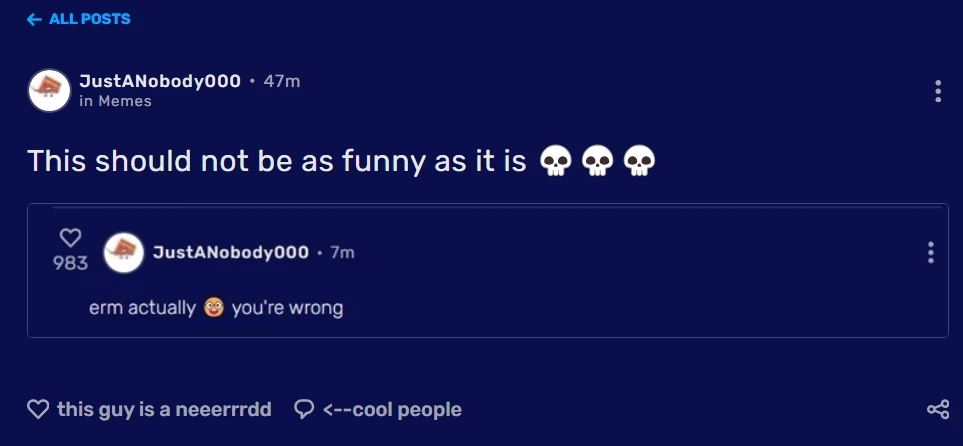Click the 47m post timestamp
This screenshot has height=446, width=963.
point(281,81)
